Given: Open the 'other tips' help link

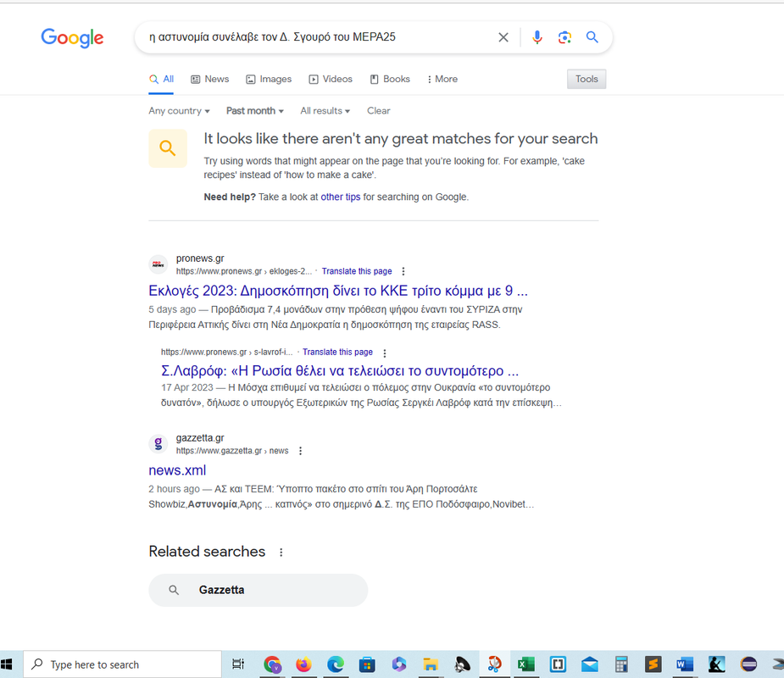Looking at the screenshot, I should [341, 197].
